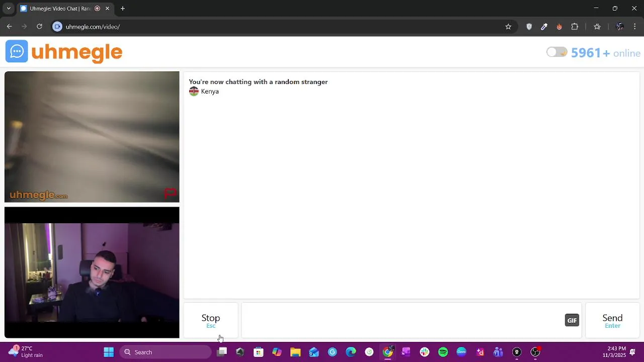Click browser forward arrow
Viewport: 644px width, 362px height.
24,27
